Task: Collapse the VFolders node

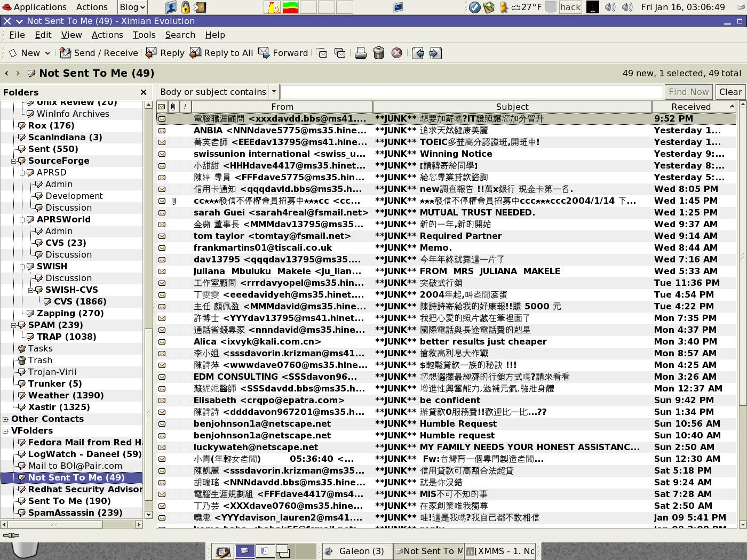Action: [x=5, y=430]
